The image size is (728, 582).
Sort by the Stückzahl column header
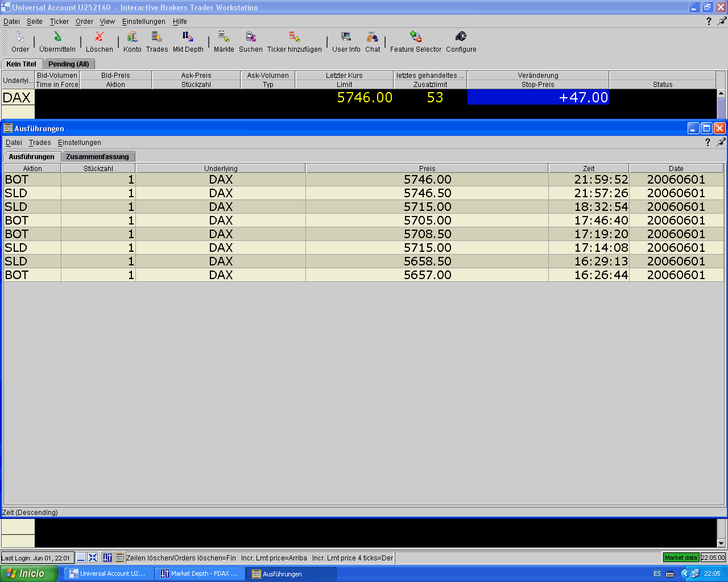(98, 168)
